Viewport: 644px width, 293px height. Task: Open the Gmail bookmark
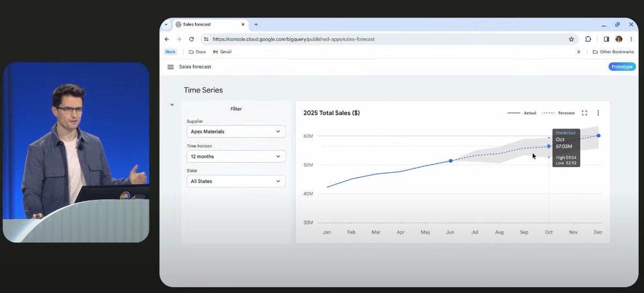pos(222,52)
